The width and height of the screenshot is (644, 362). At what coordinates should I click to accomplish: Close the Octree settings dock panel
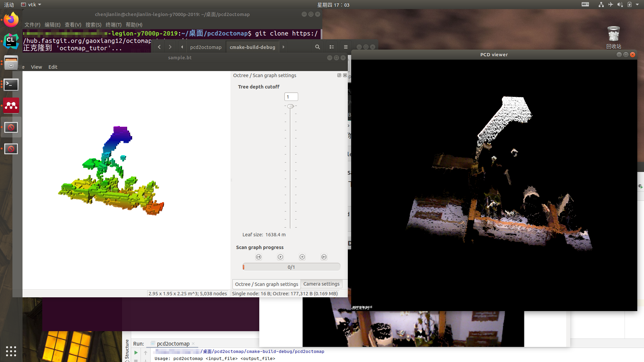pos(345,75)
